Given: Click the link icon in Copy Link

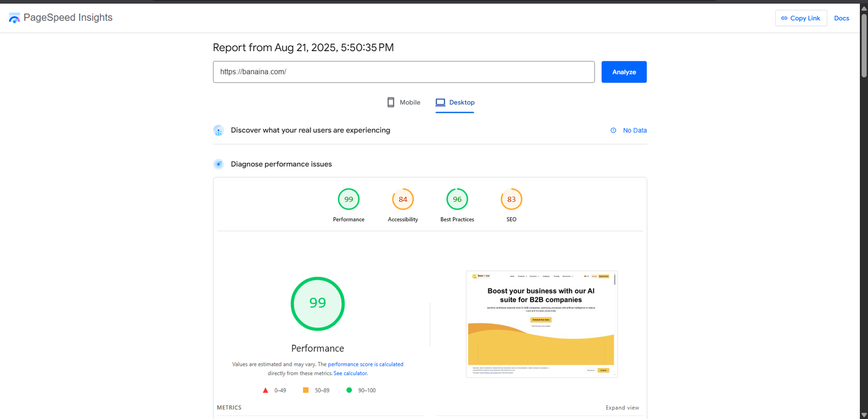Looking at the screenshot, I should click(784, 18).
